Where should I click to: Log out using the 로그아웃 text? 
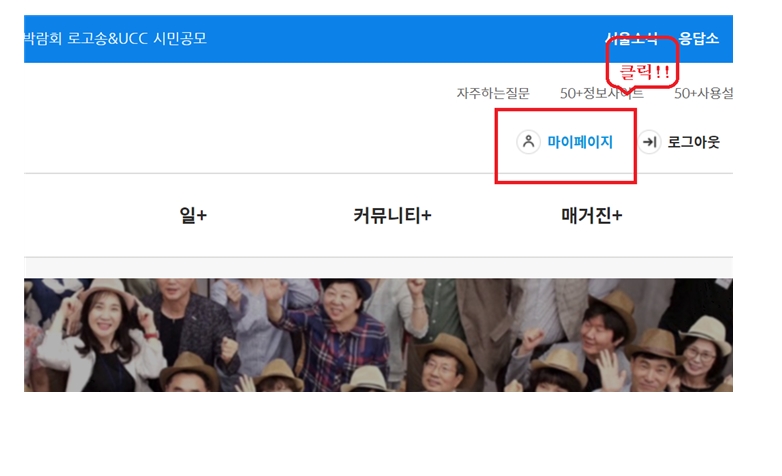click(x=693, y=142)
